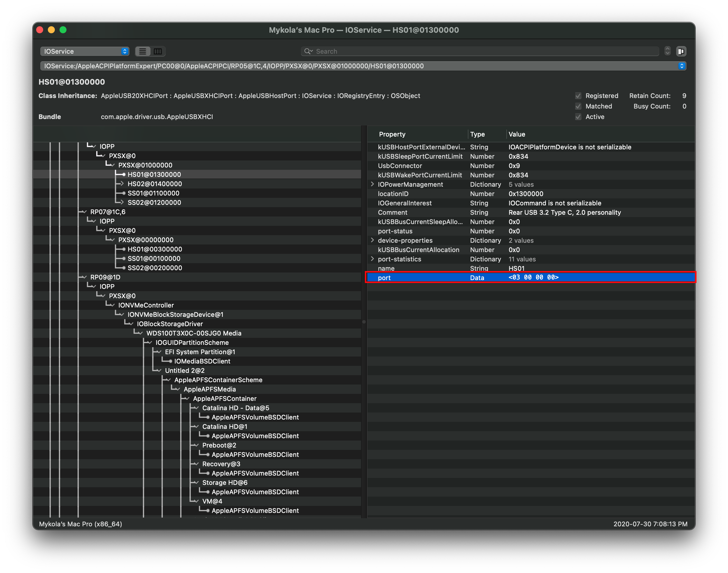The height and width of the screenshot is (573, 728).
Task: Expand the IOPowerManagement dictionary
Action: (x=372, y=184)
